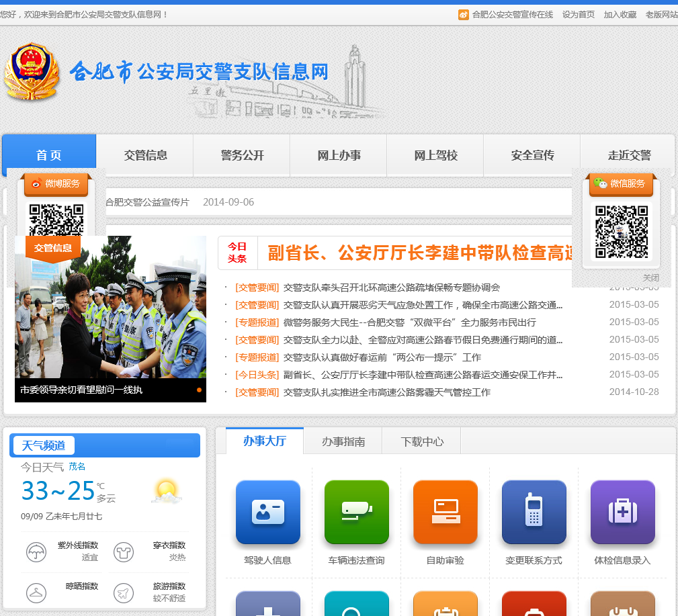
Task: Open news 高速公路雾霾天气管控工作
Action: click(386, 392)
